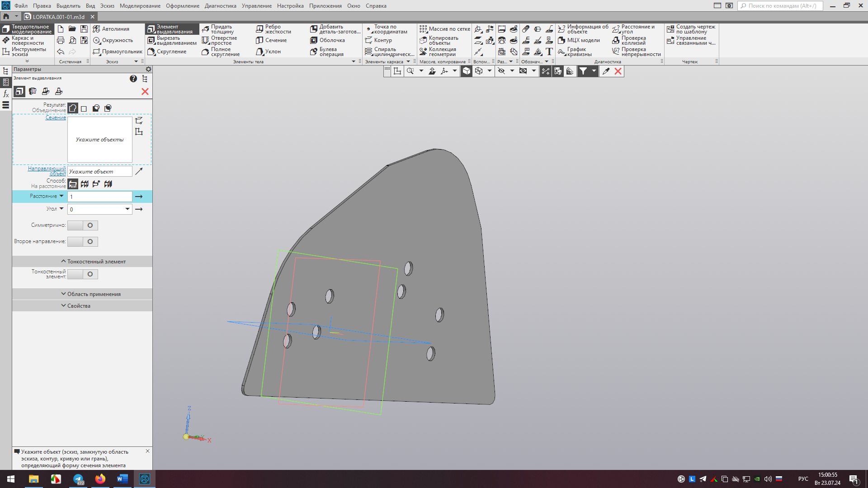
Task: Open the Справка menu
Action: pos(376,6)
